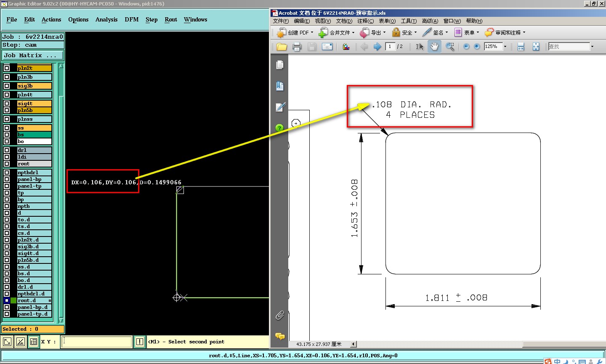Click the diagonal arrow snap icon

tap(7, 342)
